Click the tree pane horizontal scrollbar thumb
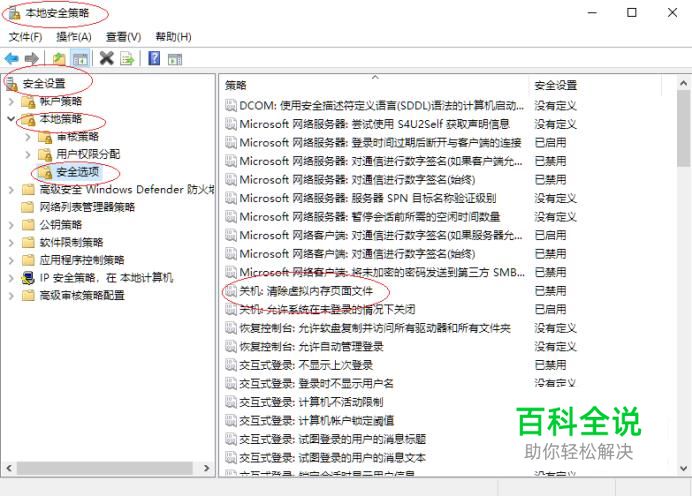The height and width of the screenshot is (496, 692). coord(105,468)
